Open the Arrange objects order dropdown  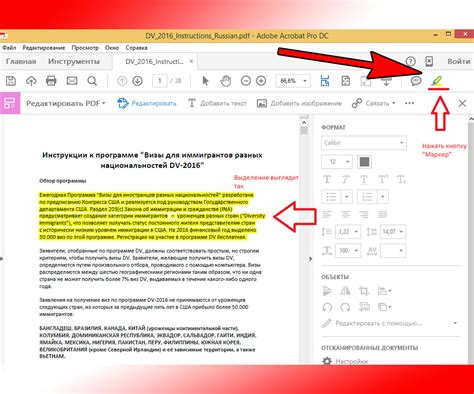(384, 307)
